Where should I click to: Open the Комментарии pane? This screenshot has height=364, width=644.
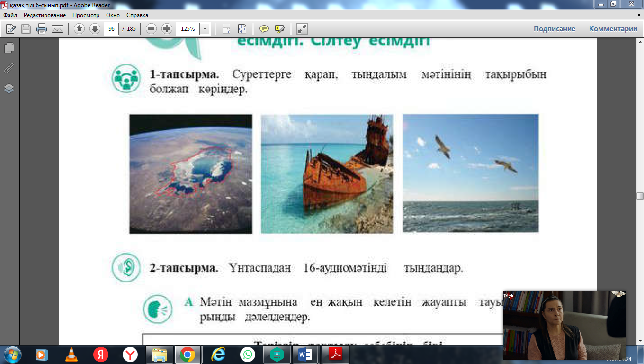(613, 29)
